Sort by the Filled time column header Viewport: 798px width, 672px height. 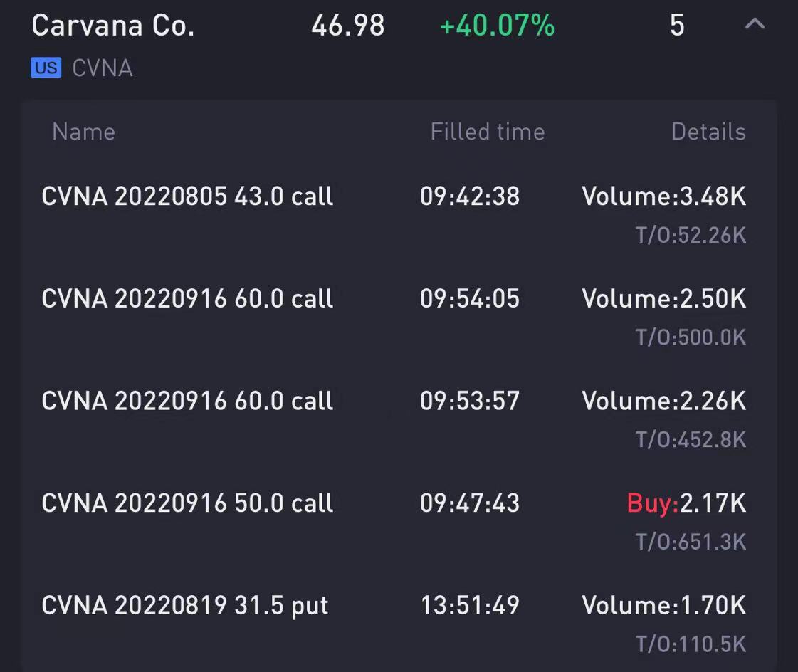tap(488, 132)
